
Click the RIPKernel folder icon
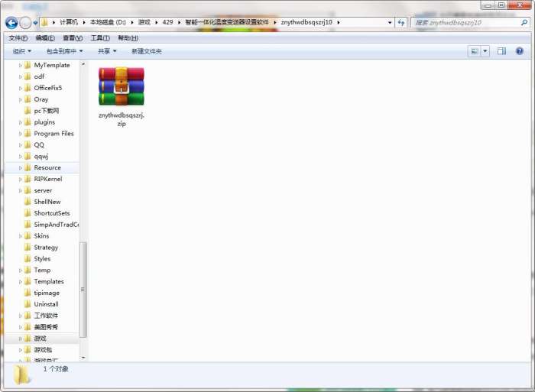[x=28, y=179]
